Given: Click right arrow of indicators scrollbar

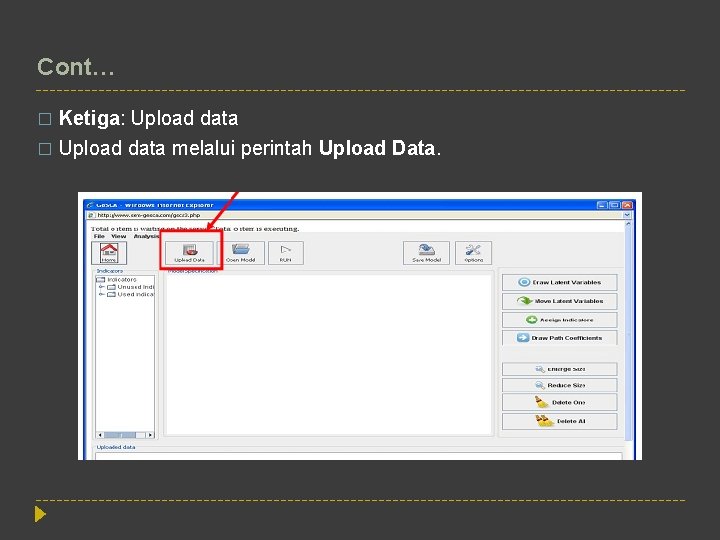Looking at the screenshot, I should 150,434.
